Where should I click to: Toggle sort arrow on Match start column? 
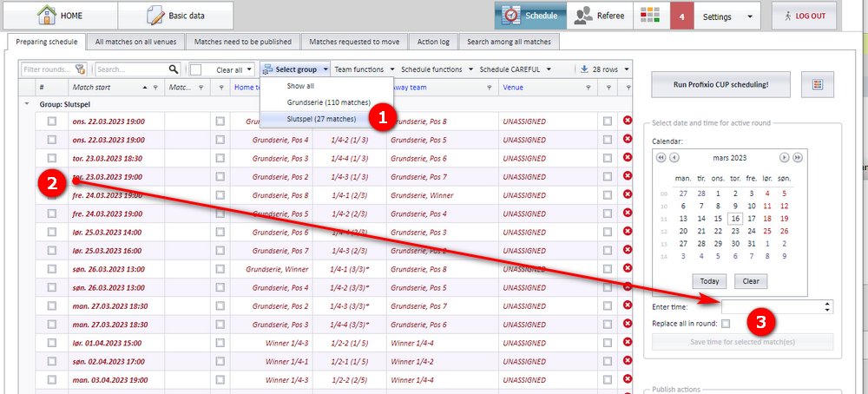[145, 88]
